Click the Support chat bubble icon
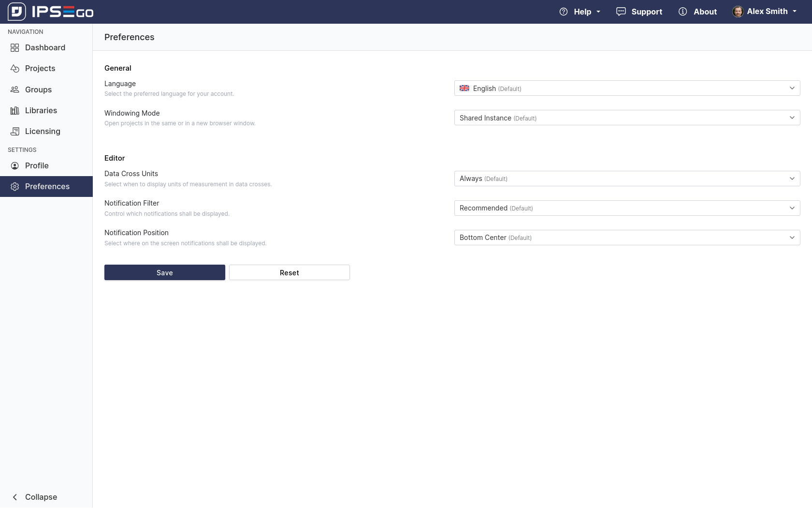The width and height of the screenshot is (812, 508). click(x=621, y=12)
